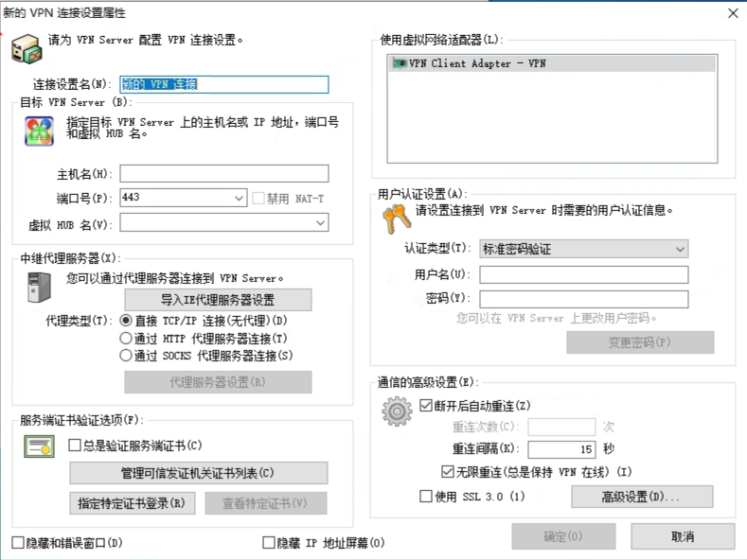Click the proxy server tower icon
This screenshot has width=747, height=560.
[x=39, y=288]
